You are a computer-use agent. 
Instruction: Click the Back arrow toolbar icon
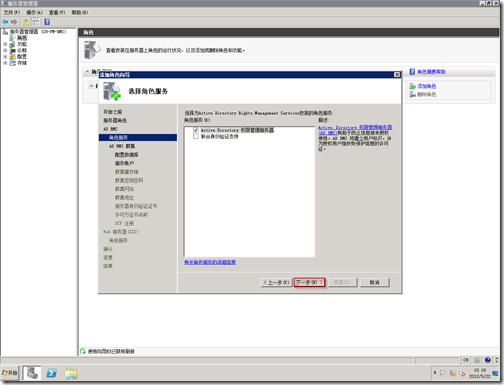coord(5,22)
